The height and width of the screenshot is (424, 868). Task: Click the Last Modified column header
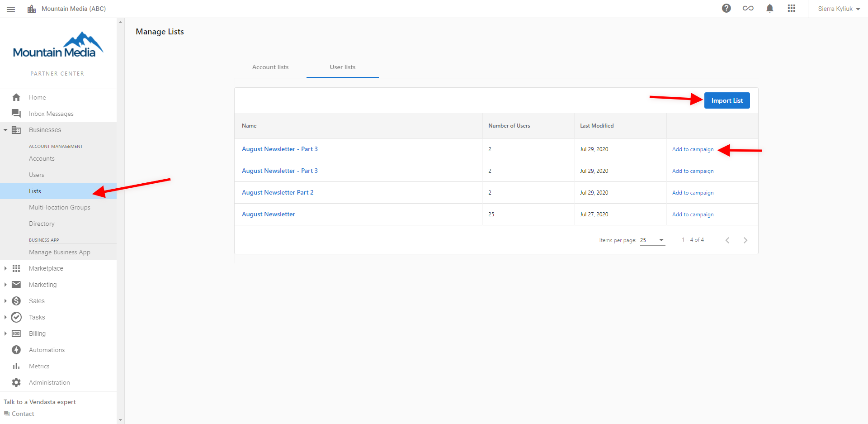point(597,126)
